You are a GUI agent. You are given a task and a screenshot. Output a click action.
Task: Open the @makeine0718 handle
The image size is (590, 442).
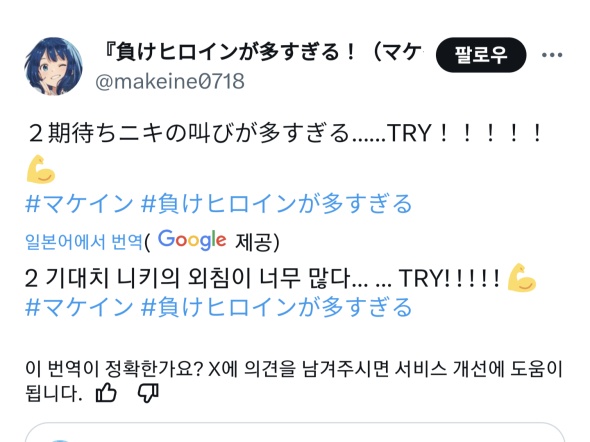pyautogui.click(x=170, y=81)
